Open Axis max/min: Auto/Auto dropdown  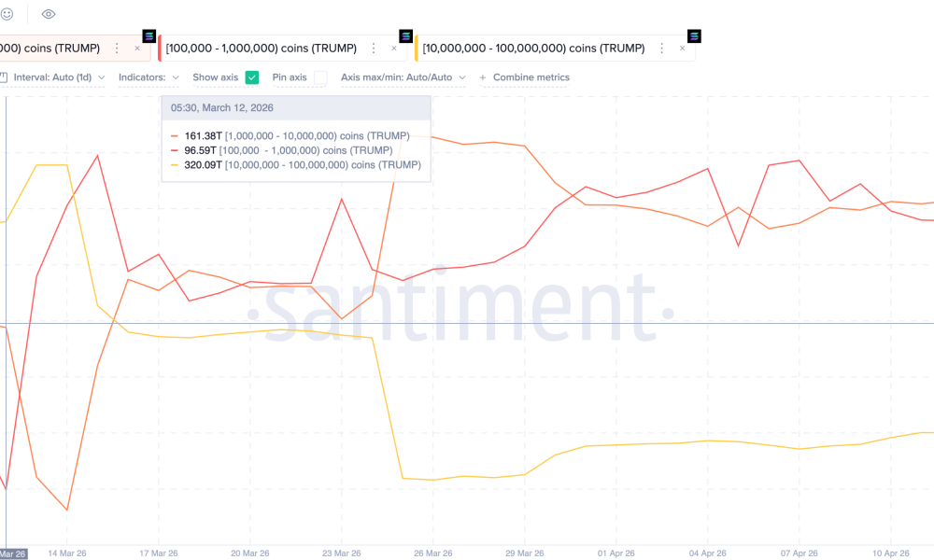click(x=403, y=77)
